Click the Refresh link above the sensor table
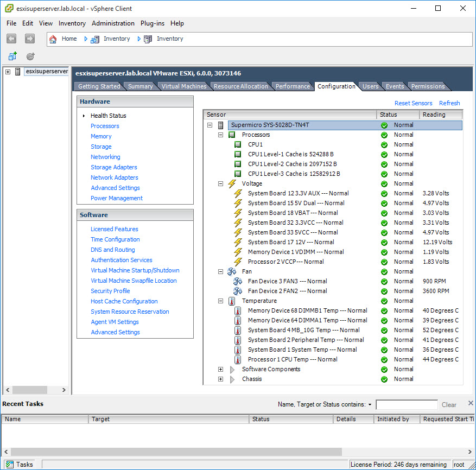476x470 pixels. [449, 103]
